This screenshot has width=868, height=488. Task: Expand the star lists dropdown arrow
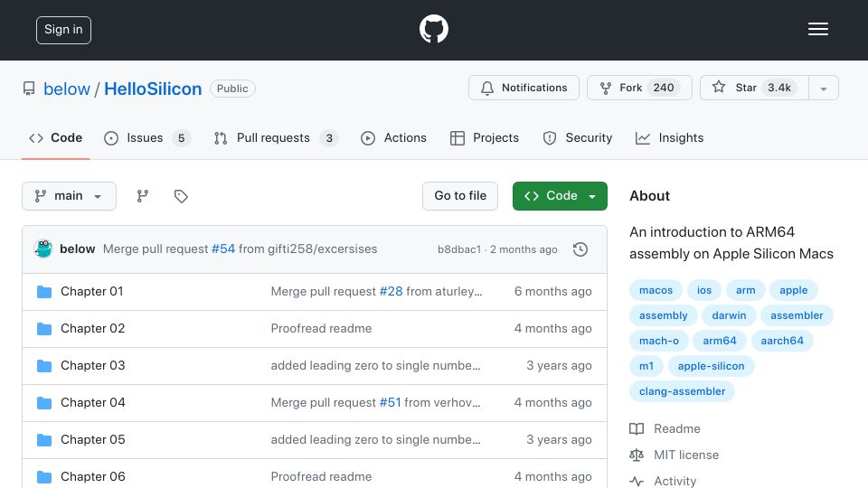(824, 88)
